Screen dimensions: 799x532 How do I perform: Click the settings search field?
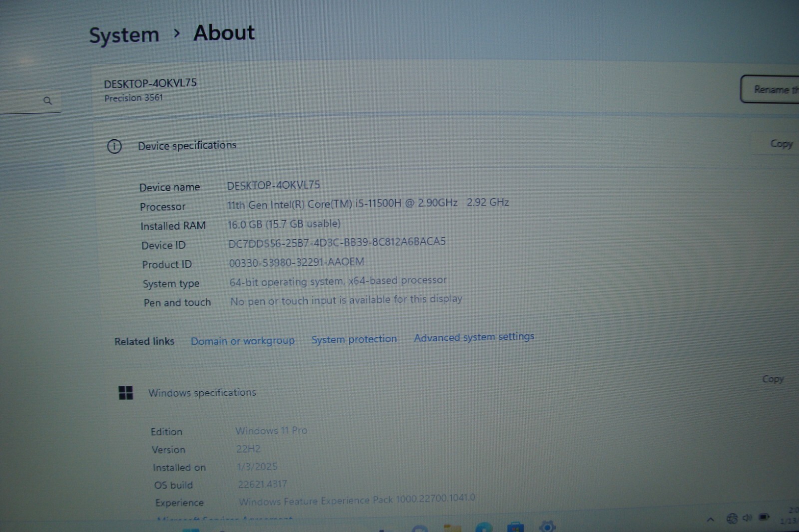point(30,101)
